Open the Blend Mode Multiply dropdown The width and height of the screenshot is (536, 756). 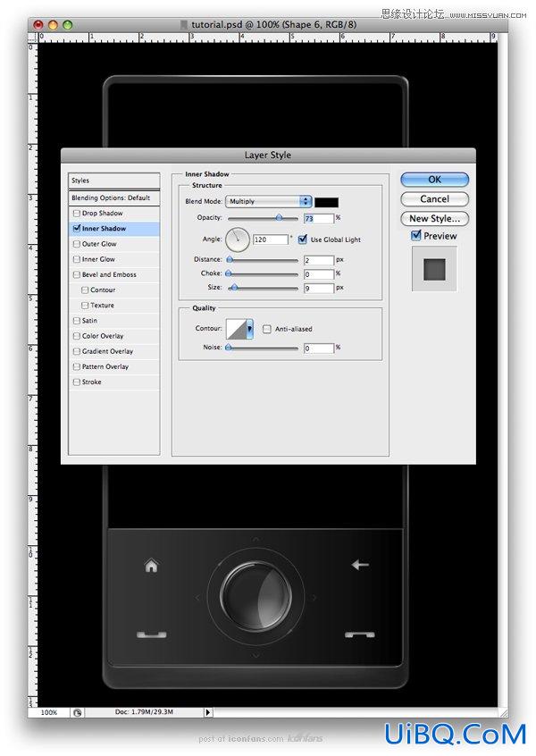point(269,202)
